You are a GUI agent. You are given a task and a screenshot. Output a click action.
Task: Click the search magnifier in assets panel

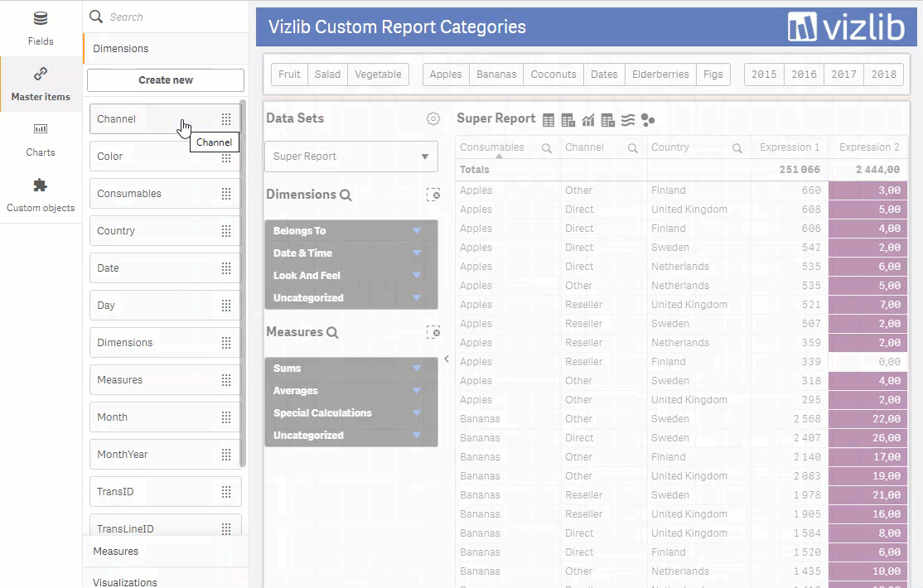tap(96, 17)
